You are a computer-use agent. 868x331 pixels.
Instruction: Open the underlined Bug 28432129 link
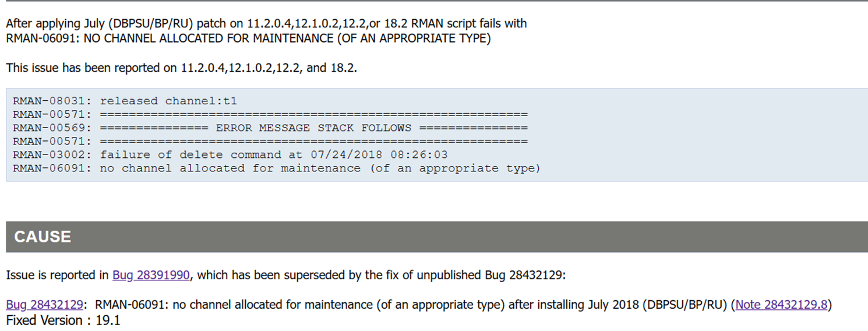44,304
